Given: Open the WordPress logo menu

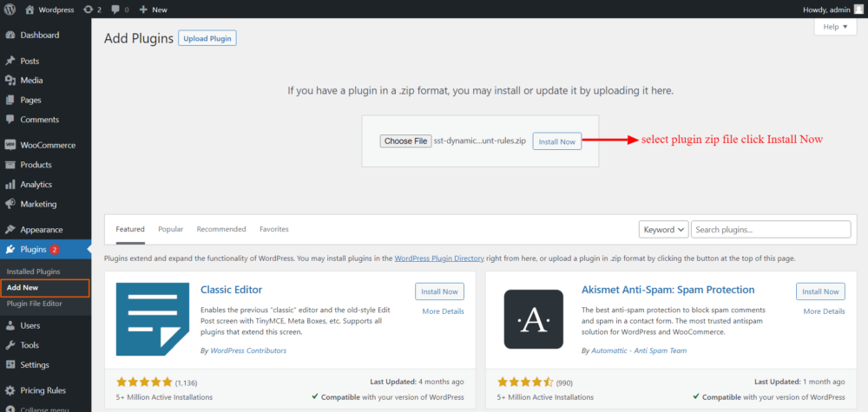Looking at the screenshot, I should [10, 10].
